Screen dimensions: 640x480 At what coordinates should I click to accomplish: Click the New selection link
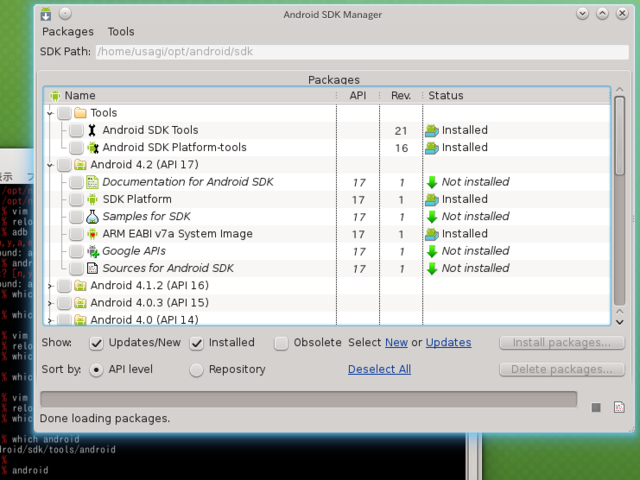point(396,342)
